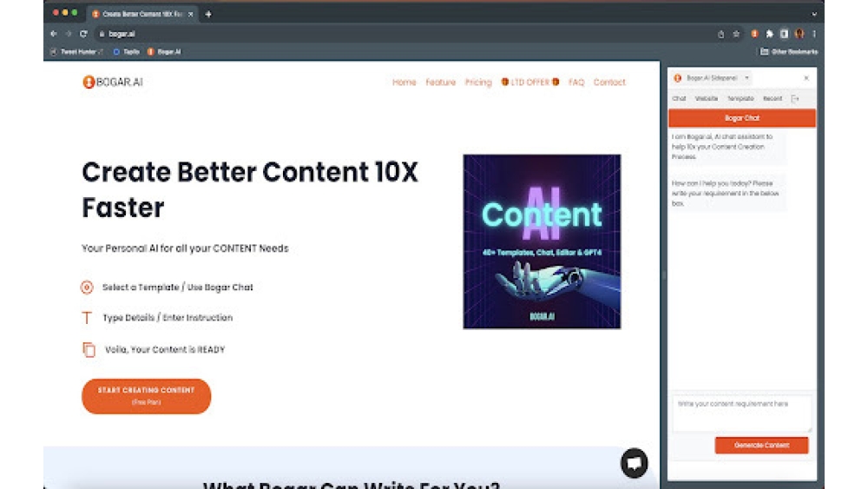
Task: Open the FAQ nav link
Action: click(x=576, y=82)
